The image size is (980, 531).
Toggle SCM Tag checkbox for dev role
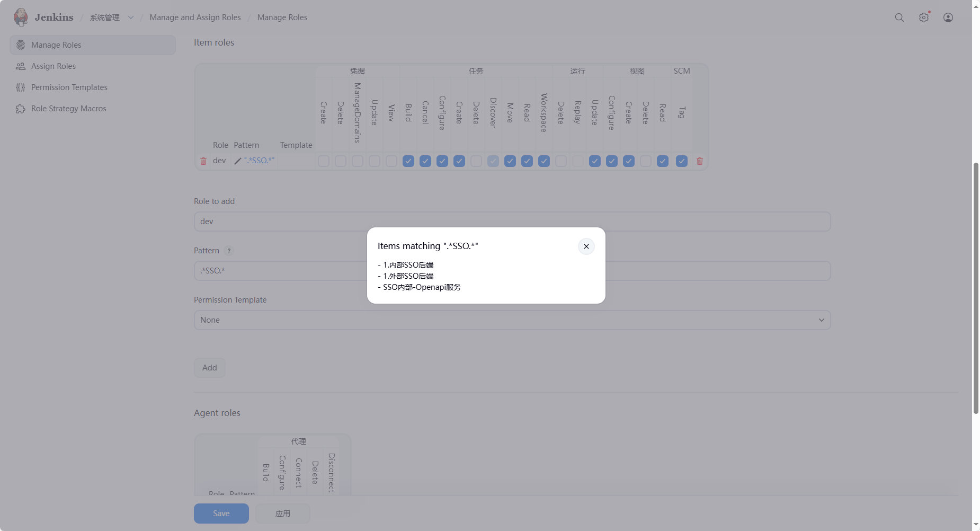[681, 161]
